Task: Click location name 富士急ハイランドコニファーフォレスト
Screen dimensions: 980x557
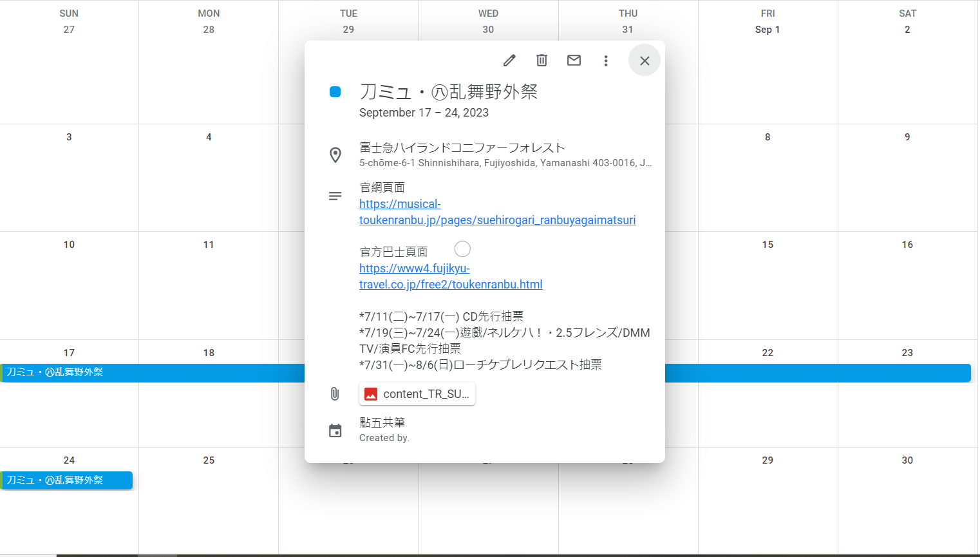Action: 462,148
